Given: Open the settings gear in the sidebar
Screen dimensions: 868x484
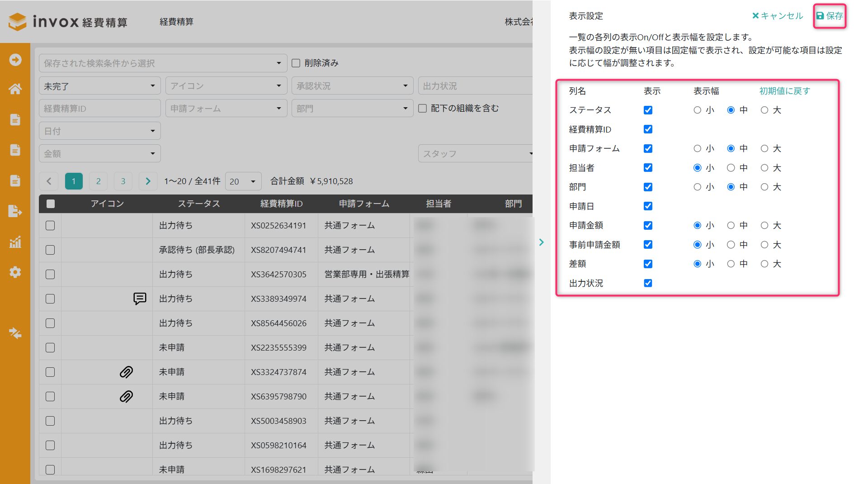Looking at the screenshot, I should [x=15, y=272].
